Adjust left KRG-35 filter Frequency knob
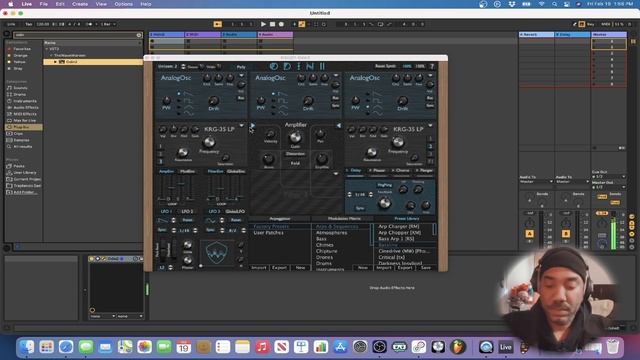Screen dimensions: 640x360 point(209,142)
